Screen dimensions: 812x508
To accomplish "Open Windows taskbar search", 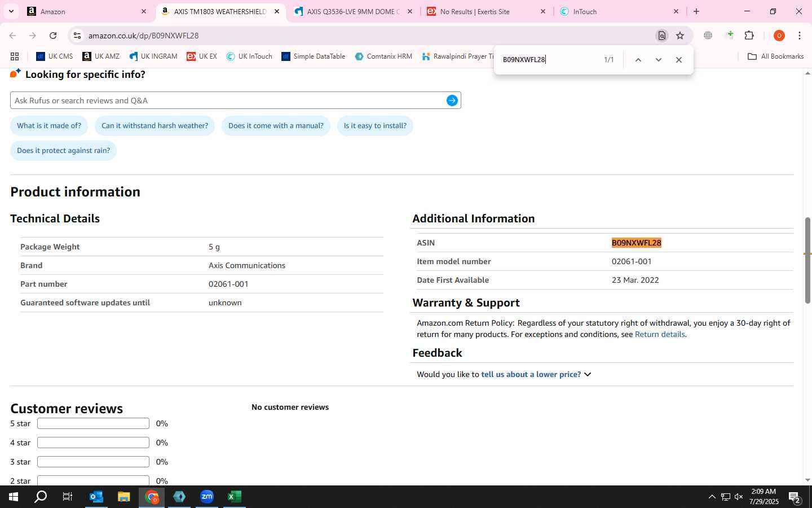I will [x=41, y=497].
